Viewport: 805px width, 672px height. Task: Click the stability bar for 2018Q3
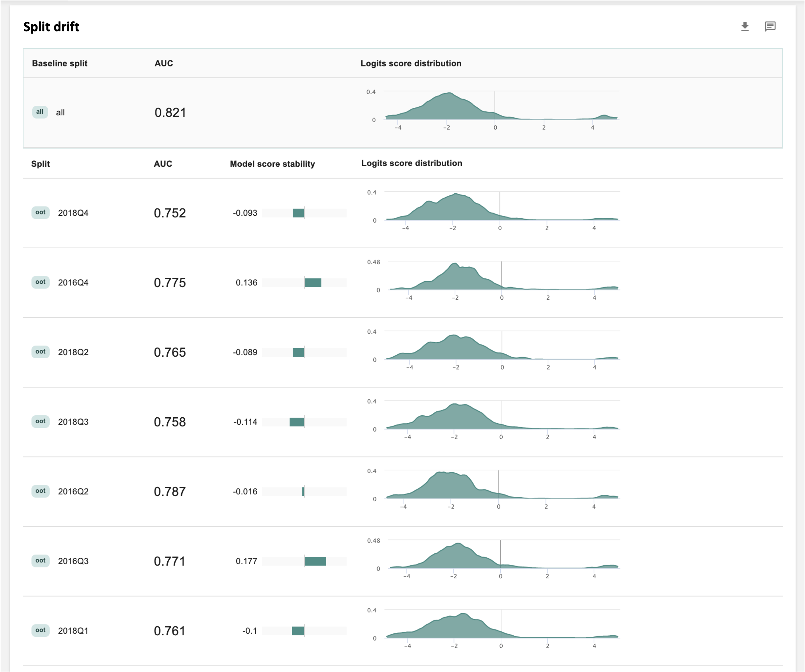click(x=304, y=422)
